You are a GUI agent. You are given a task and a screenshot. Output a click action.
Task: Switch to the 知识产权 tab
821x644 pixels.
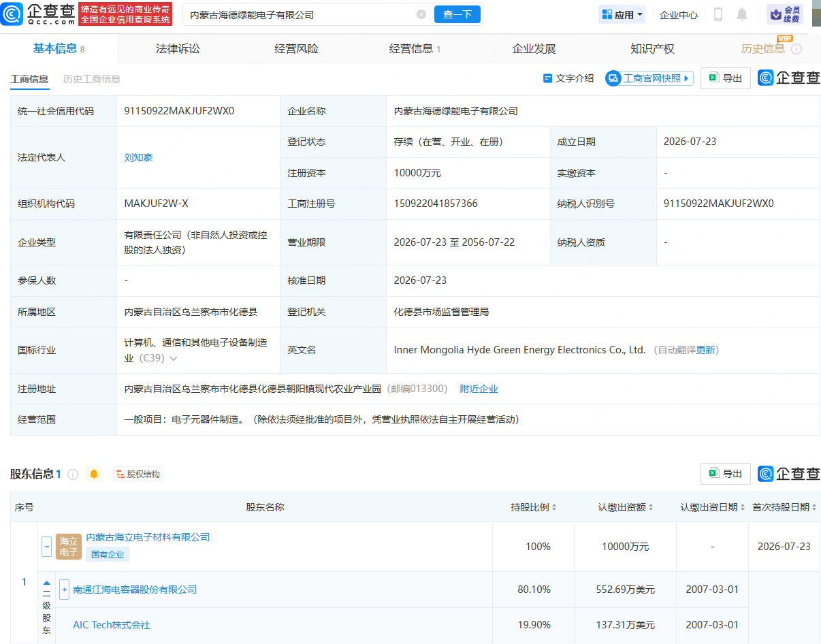pos(652,49)
